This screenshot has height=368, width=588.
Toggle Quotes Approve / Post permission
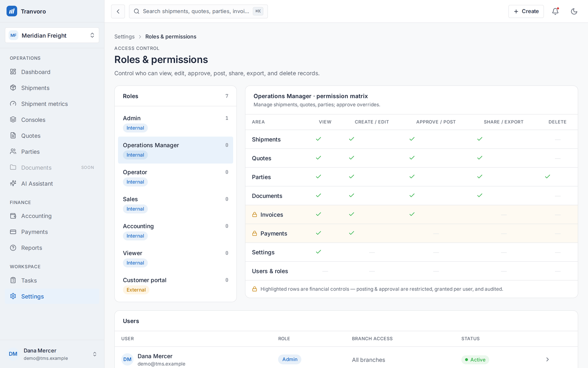point(412,158)
